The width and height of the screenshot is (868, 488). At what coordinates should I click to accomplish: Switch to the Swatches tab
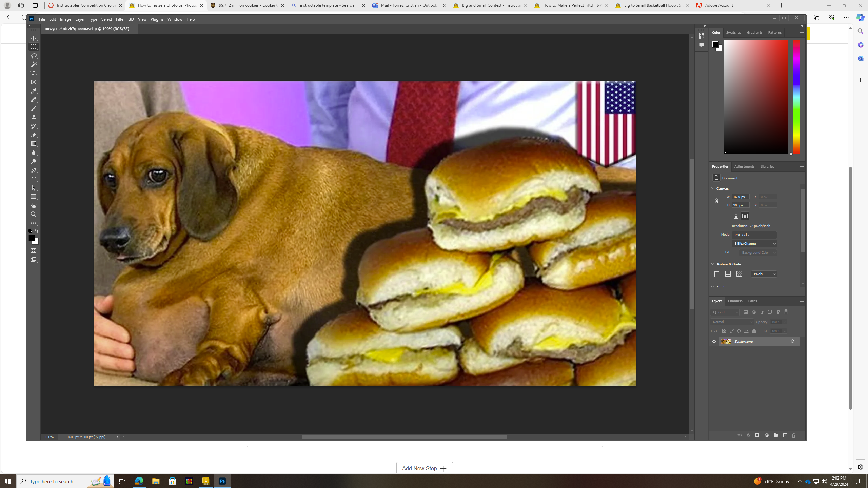pos(733,32)
